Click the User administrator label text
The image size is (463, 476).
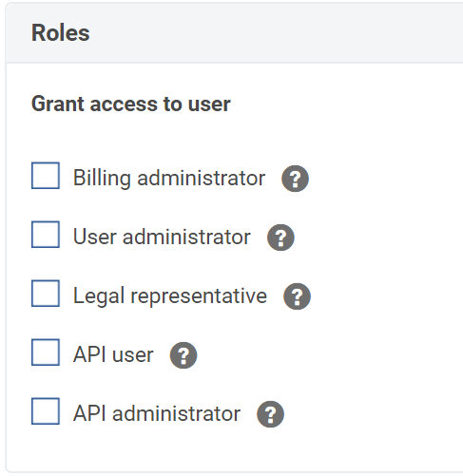click(x=162, y=237)
